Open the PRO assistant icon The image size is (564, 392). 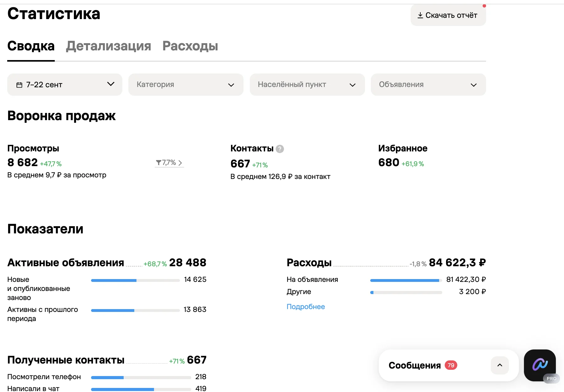(x=540, y=365)
